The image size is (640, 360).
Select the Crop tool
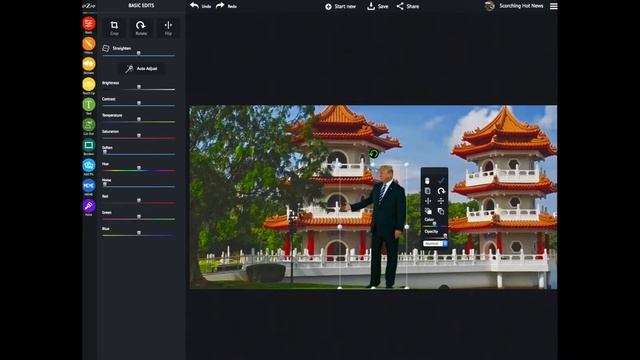tap(114, 28)
